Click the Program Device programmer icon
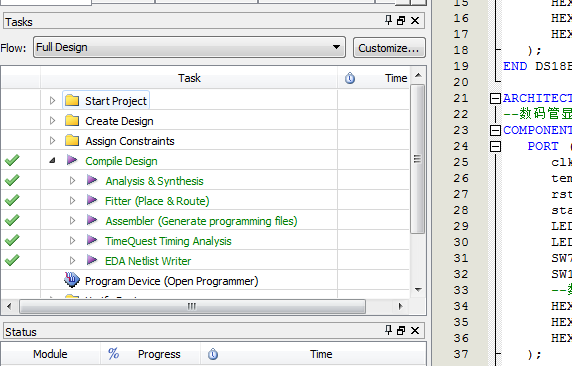This screenshot has width=572, height=366. 72,280
